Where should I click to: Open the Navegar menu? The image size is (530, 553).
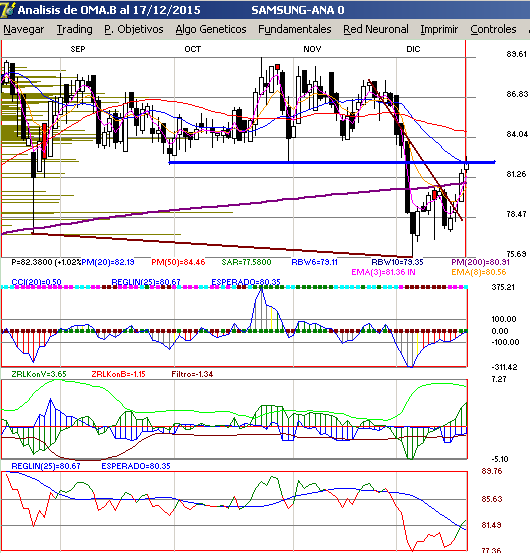click(x=24, y=29)
